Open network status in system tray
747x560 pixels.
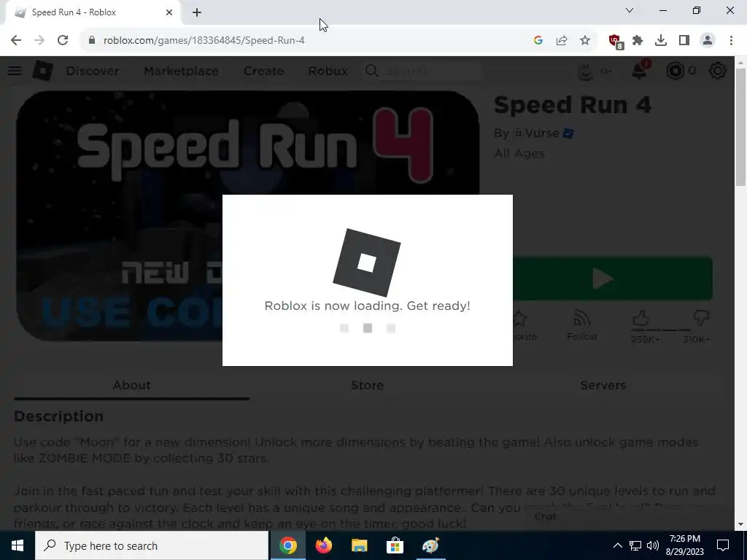[635, 545]
